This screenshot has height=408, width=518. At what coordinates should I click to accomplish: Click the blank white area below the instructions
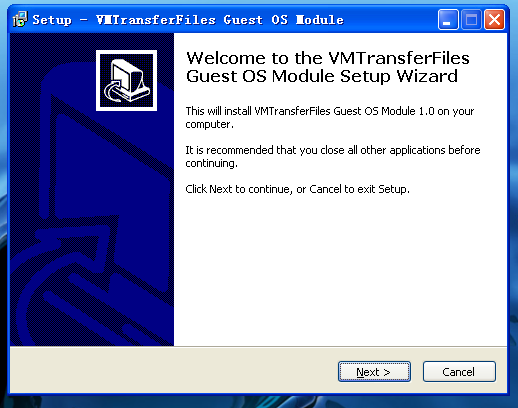340,270
